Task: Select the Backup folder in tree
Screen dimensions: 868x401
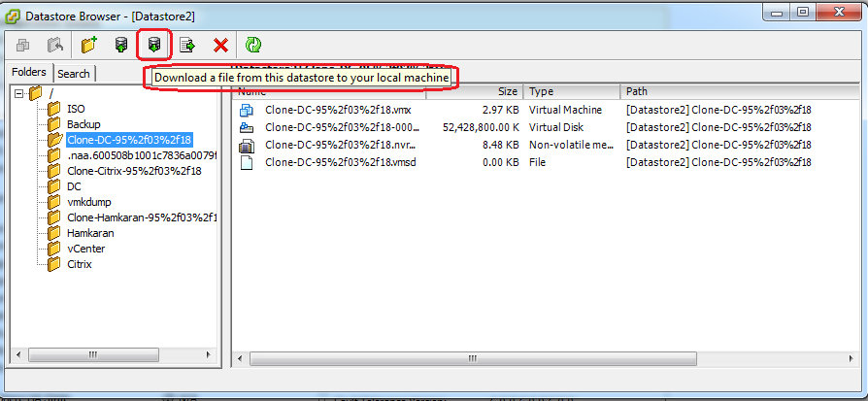Action: [x=83, y=124]
